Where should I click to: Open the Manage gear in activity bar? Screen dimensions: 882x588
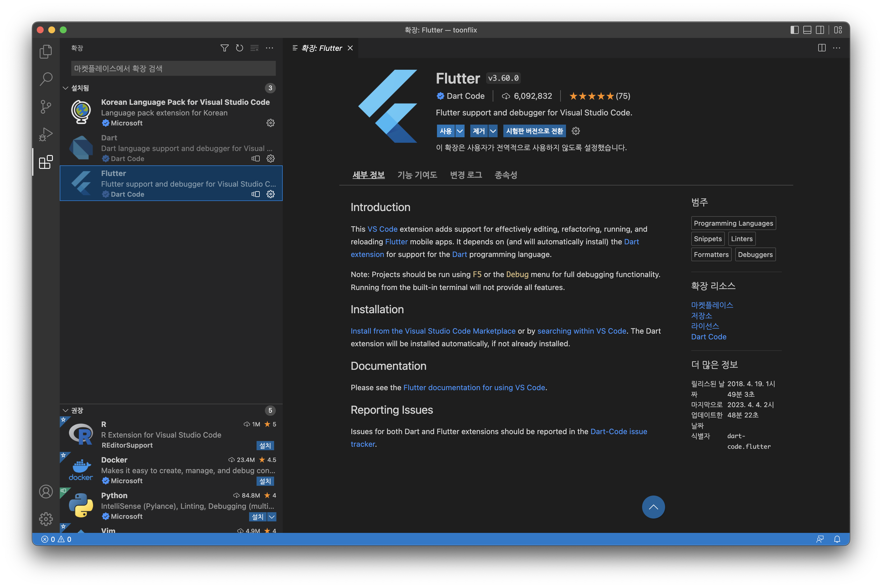click(x=46, y=519)
